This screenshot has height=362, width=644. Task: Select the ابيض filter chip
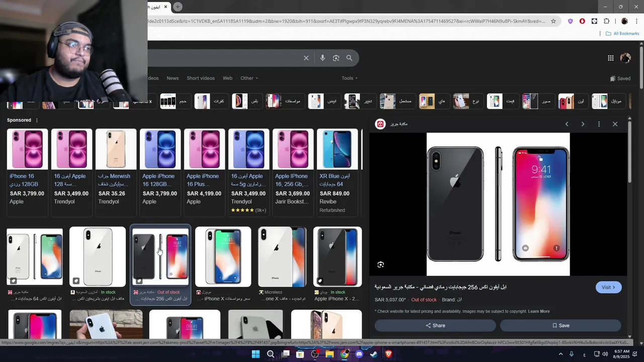(324, 101)
